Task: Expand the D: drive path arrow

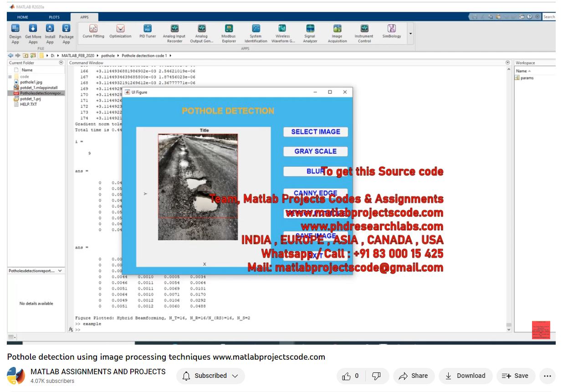Action: (x=59, y=56)
